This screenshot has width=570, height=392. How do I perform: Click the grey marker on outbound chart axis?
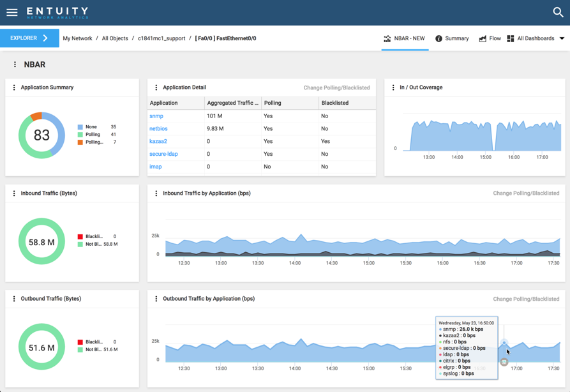pyautogui.click(x=504, y=362)
